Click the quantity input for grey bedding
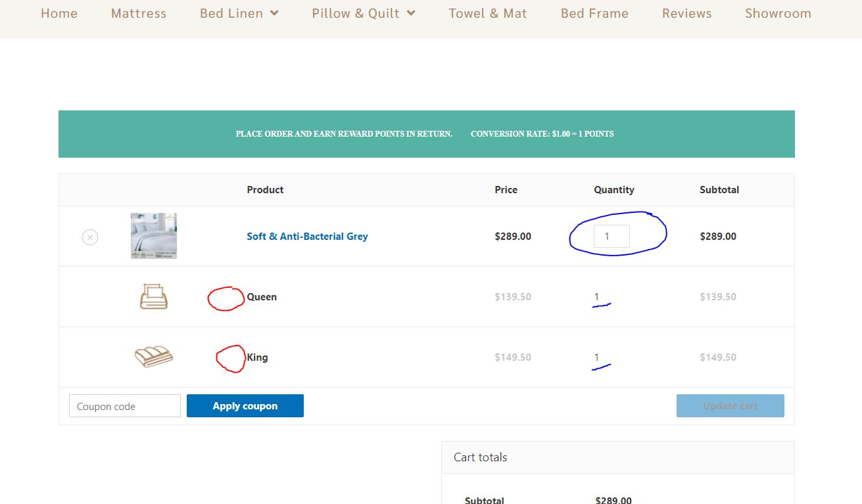Image resolution: width=862 pixels, height=504 pixels. point(611,237)
